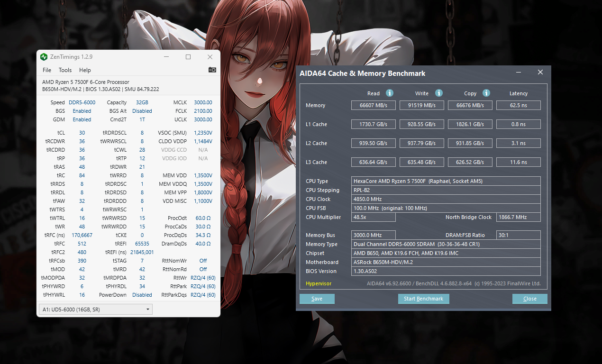
Task: Click the tREFI value 65535
Action: point(142,244)
